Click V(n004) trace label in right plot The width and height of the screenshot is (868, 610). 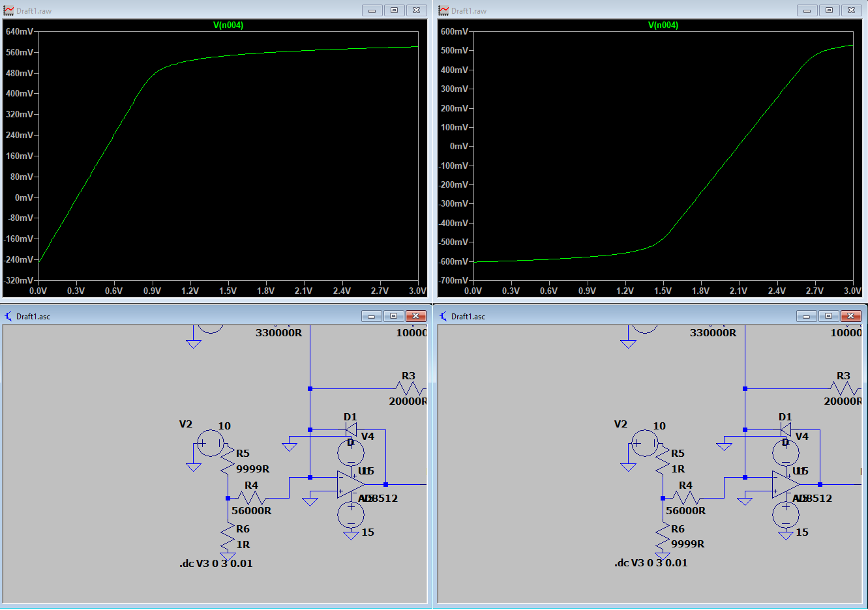pyautogui.click(x=663, y=25)
